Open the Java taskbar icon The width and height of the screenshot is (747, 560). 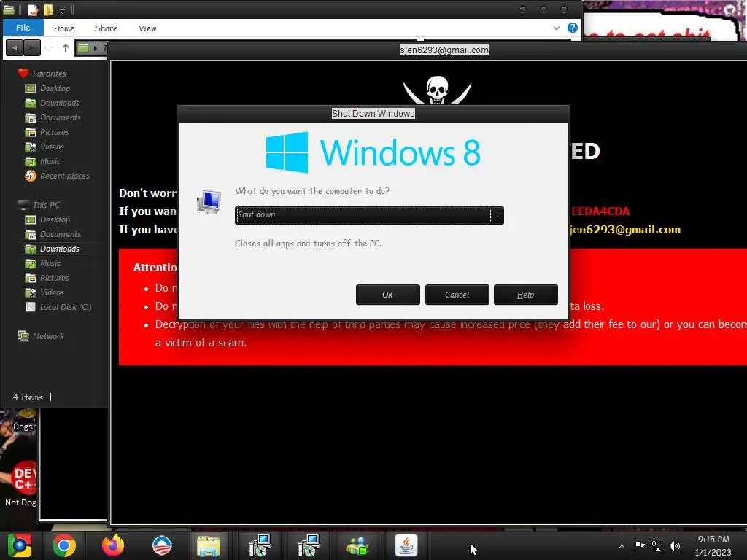[406, 545]
